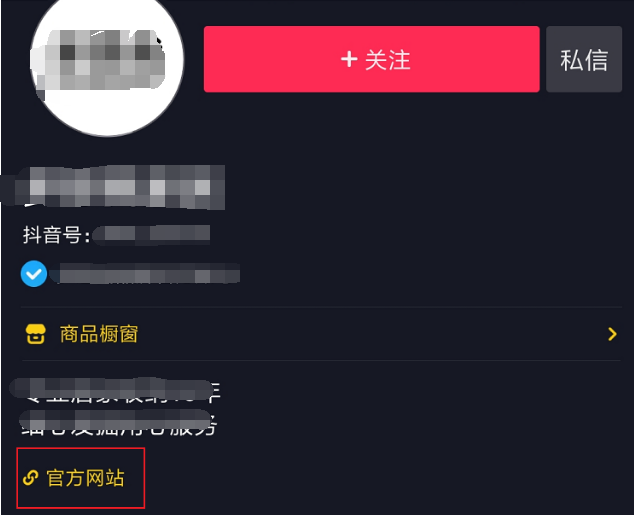This screenshot has height=515, width=634.
Task: Expand the 商品橱窗 row's right chevron arrow
Action: pyautogui.click(x=612, y=334)
